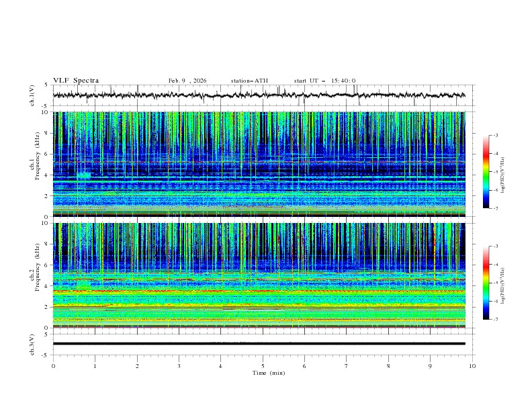Image resolution: width=532 pixels, height=411 pixels.
Task: Click time axis tick label "4"
Action: tap(220, 366)
